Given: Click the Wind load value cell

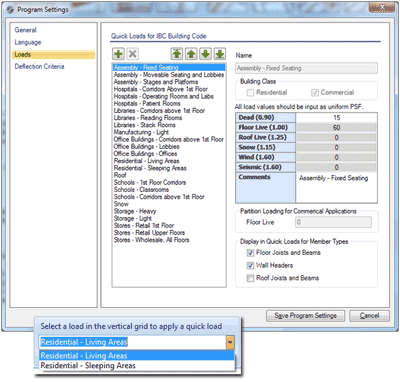Looking at the screenshot, I should point(336,157).
